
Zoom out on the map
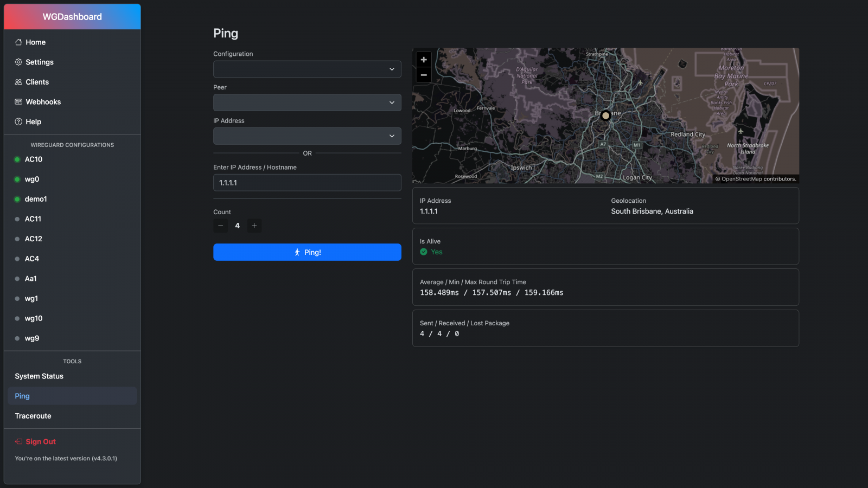424,75
